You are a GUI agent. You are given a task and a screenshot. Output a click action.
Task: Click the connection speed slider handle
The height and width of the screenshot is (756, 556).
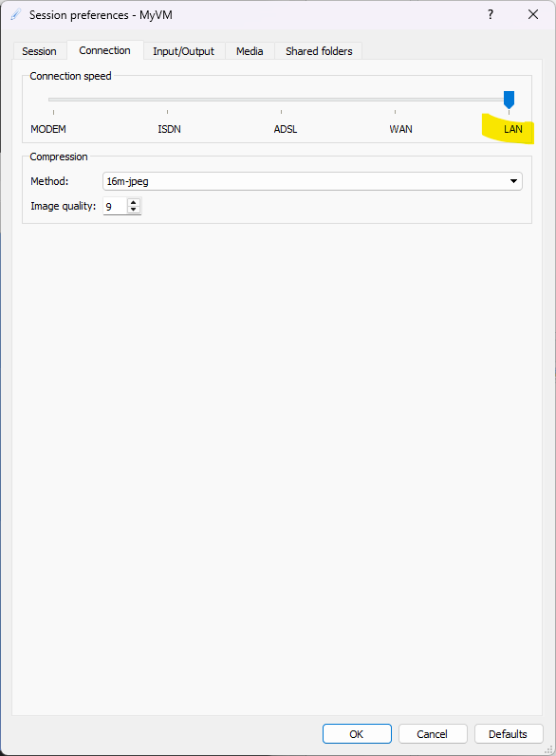point(509,100)
